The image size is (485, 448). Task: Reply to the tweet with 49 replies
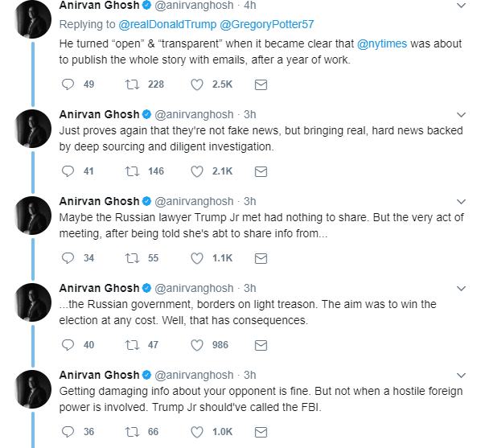coord(68,84)
